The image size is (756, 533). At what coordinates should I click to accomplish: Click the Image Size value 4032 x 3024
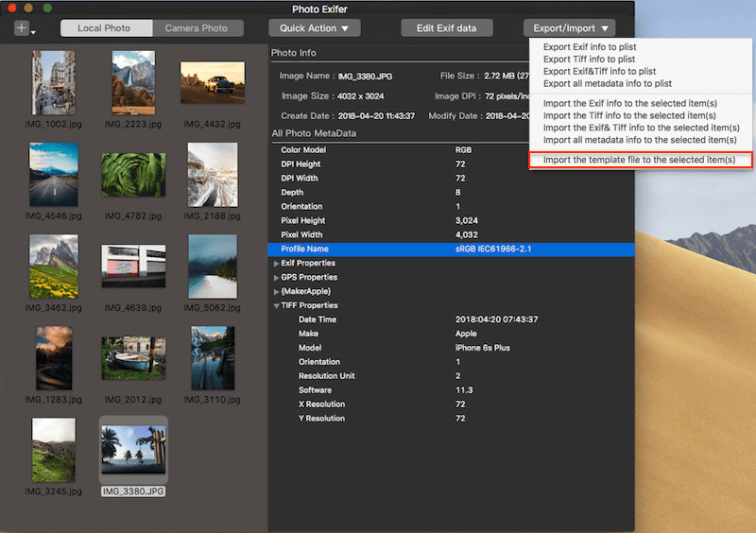pyautogui.click(x=361, y=96)
